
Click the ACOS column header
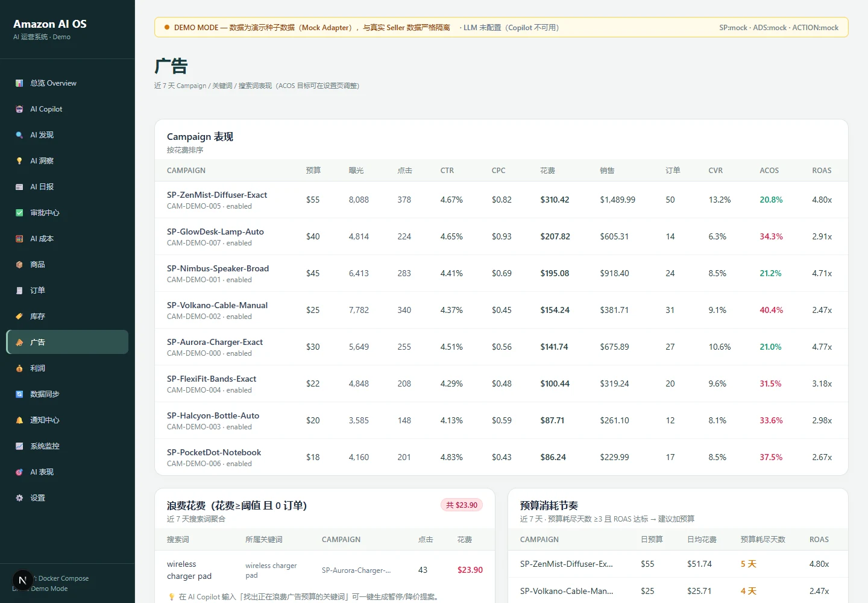769,171
